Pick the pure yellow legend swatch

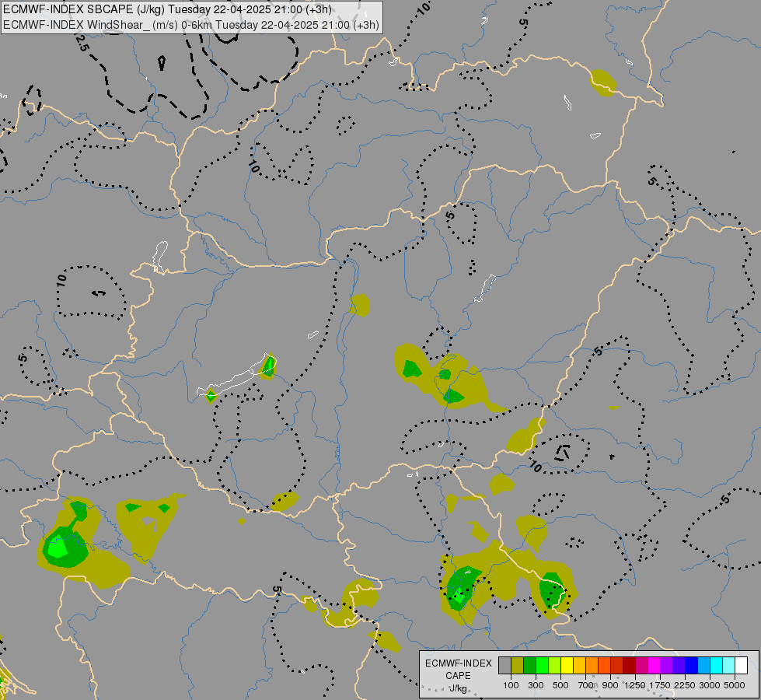[x=567, y=665]
